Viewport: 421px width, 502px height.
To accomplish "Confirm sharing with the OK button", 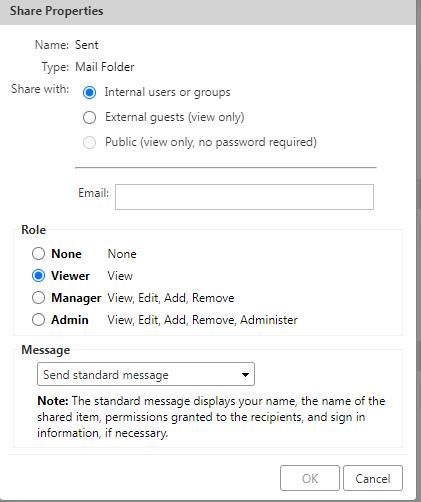I will pyautogui.click(x=310, y=478).
